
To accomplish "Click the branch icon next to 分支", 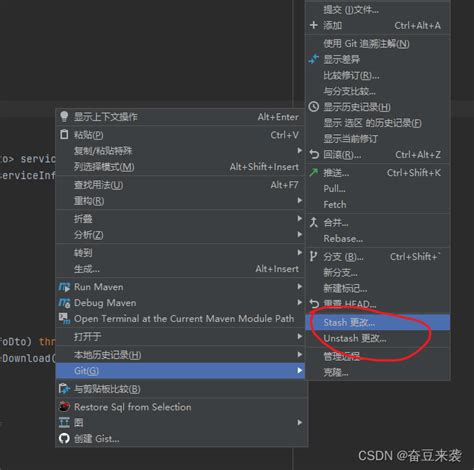I will click(313, 256).
